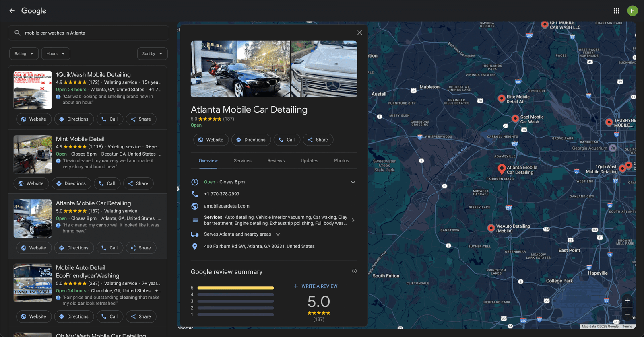This screenshot has height=337, width=644.
Task: Open Website for 1QuikWash Mobile Detailing
Action: pos(34,119)
